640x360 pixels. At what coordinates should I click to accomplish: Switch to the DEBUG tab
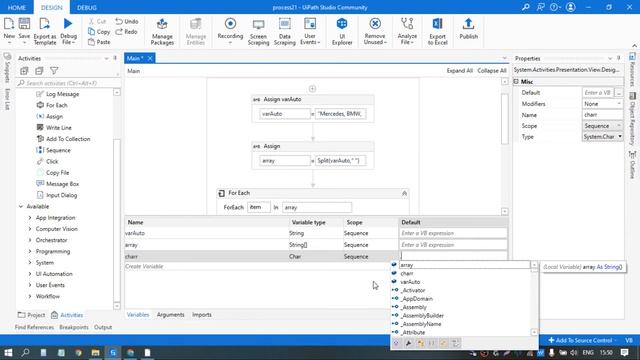[87, 7]
